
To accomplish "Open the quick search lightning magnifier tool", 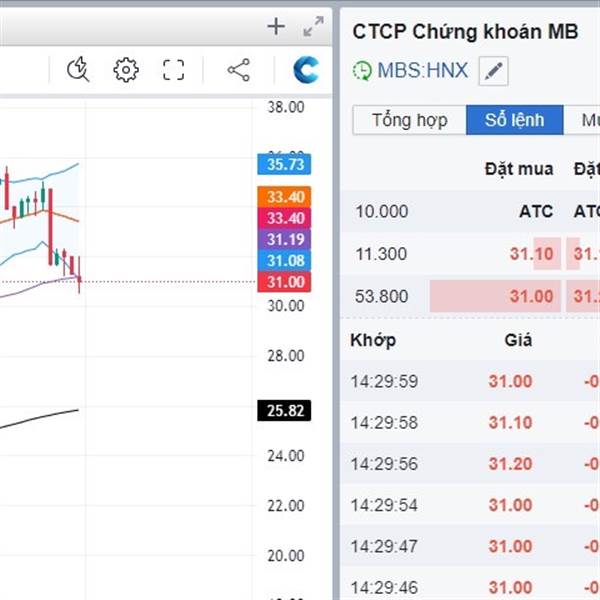I will 78,69.
